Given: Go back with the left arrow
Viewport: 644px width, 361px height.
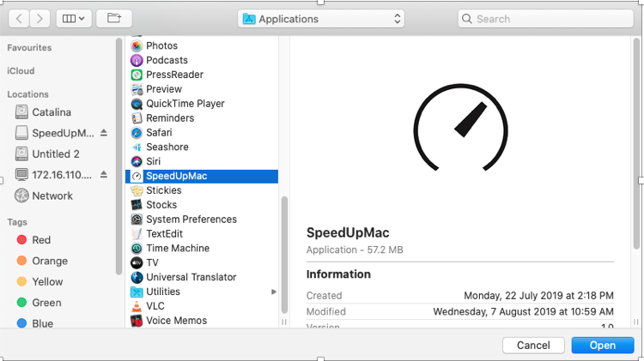Looking at the screenshot, I should (x=19, y=19).
